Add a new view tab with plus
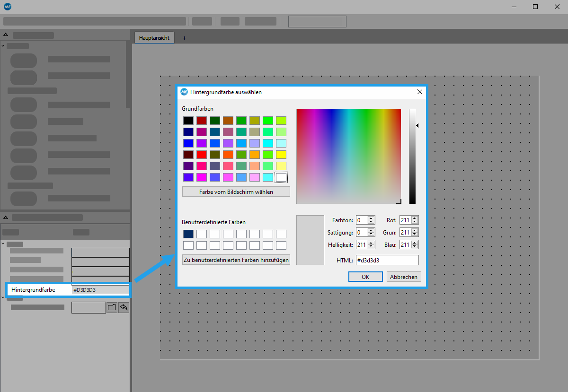Image resolution: width=568 pixels, height=392 pixels. pos(184,38)
